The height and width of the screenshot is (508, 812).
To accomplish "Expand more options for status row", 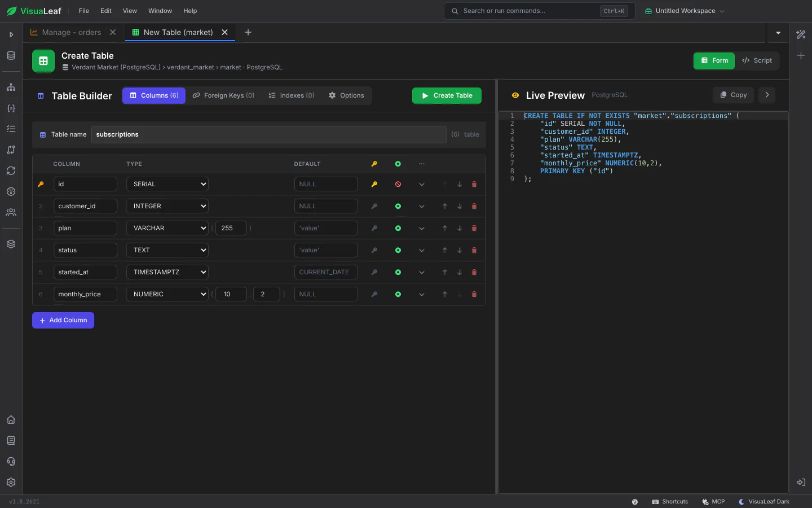I will [422, 250].
